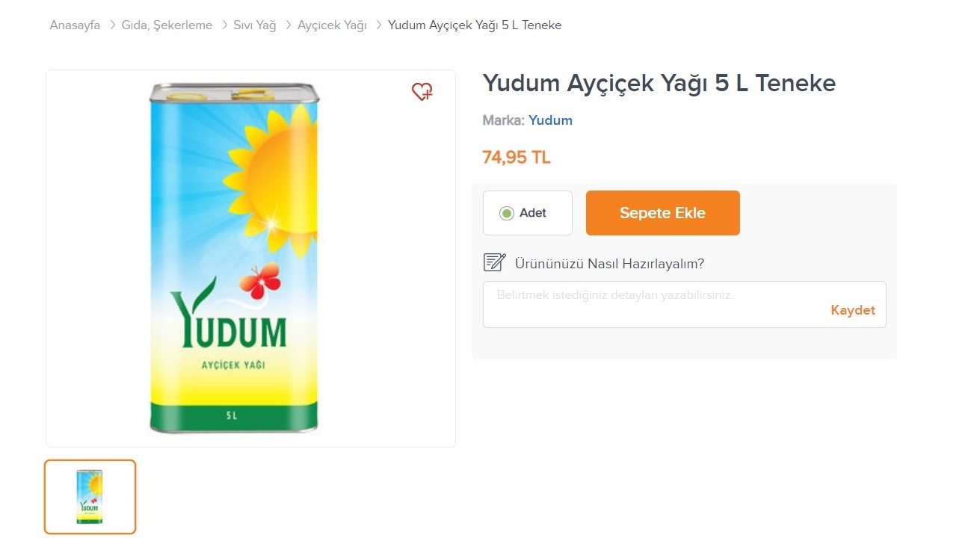Open Gıda, Şekerleme category breadcrumb
980x547 pixels.
(167, 25)
